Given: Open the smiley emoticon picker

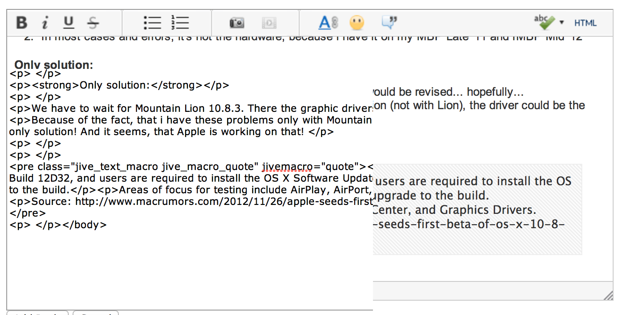Looking at the screenshot, I should click(x=357, y=22).
